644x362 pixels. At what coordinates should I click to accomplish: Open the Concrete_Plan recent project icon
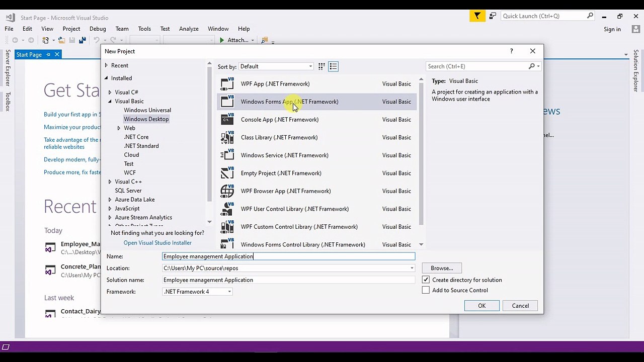(x=50, y=270)
